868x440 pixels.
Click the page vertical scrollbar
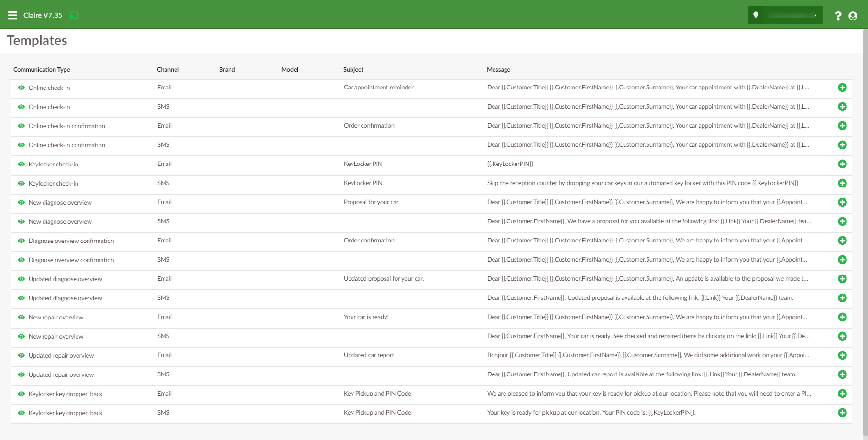(865, 191)
